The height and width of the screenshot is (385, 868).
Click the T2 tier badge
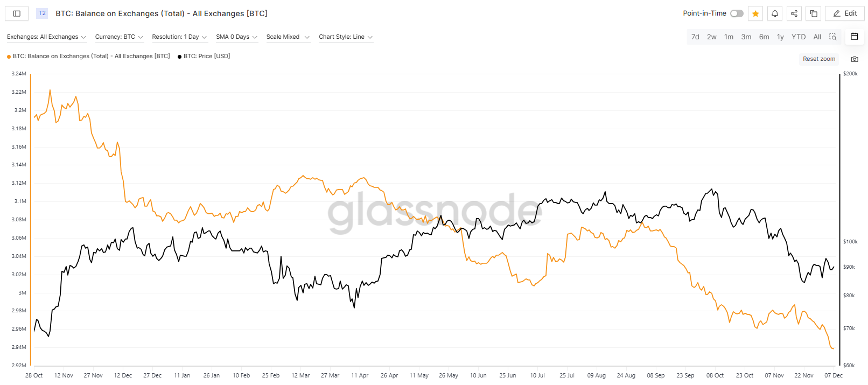tap(42, 13)
